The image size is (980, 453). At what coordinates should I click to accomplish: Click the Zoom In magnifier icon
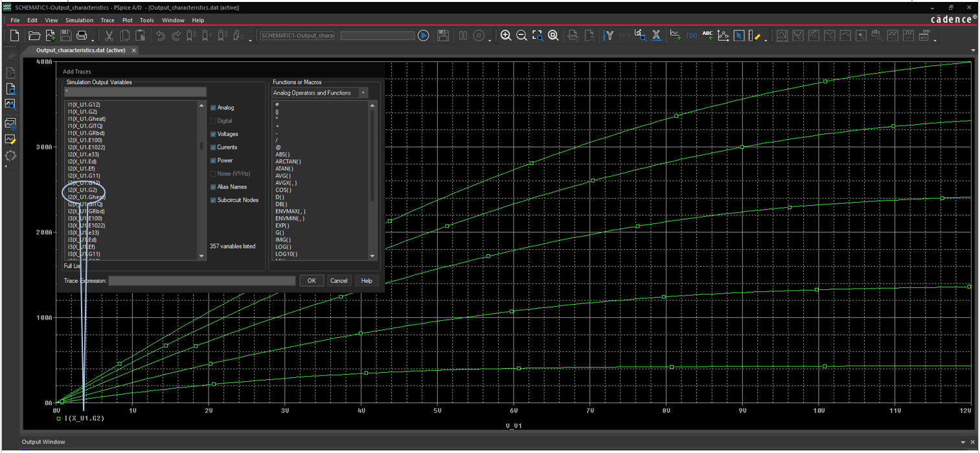pos(506,36)
